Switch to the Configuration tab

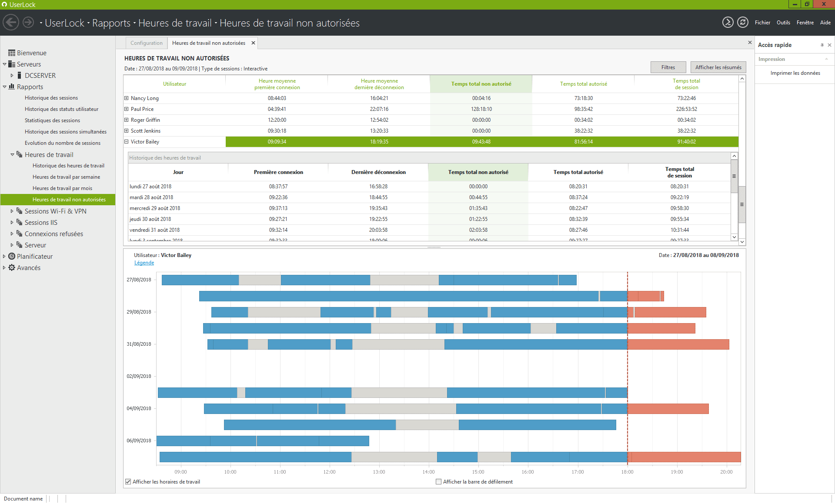click(x=147, y=43)
